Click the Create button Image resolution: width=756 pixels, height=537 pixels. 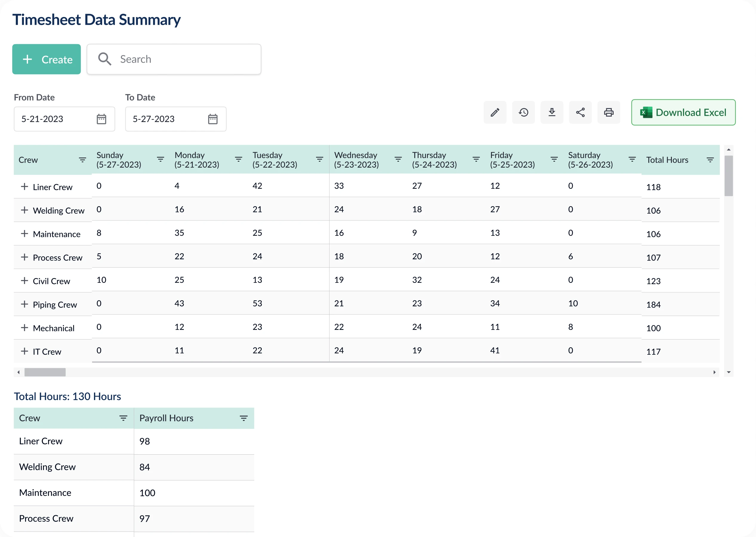click(46, 59)
